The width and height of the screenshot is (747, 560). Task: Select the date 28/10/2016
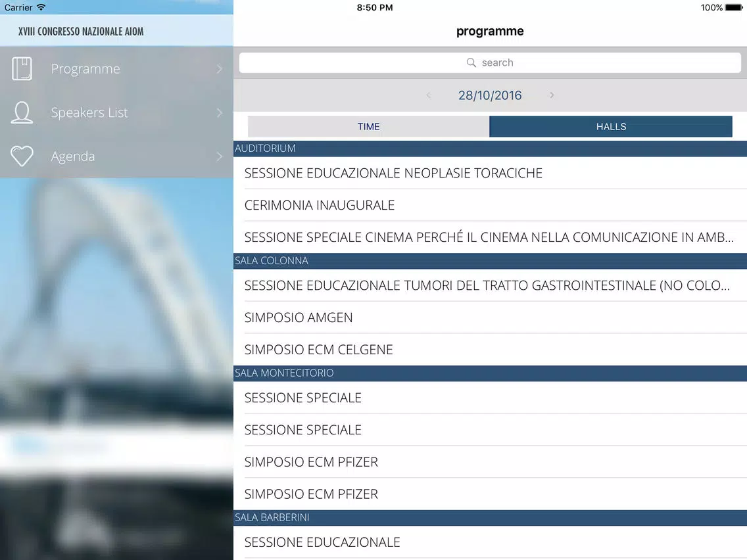490,95
